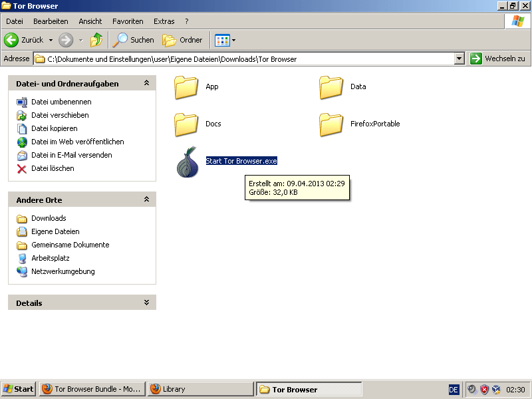Go to Arbeitsplatz
532x399 pixels.
point(51,258)
